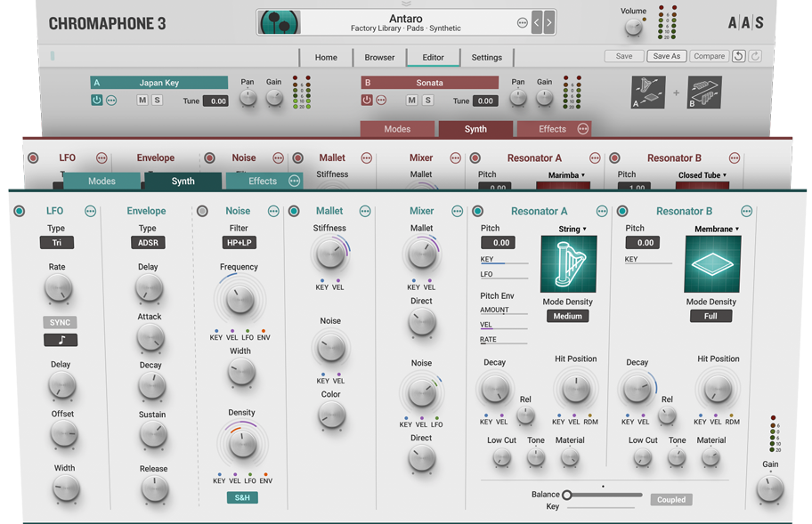Click the Tune value field of layer A
This screenshot has width=812, height=524.
click(215, 101)
